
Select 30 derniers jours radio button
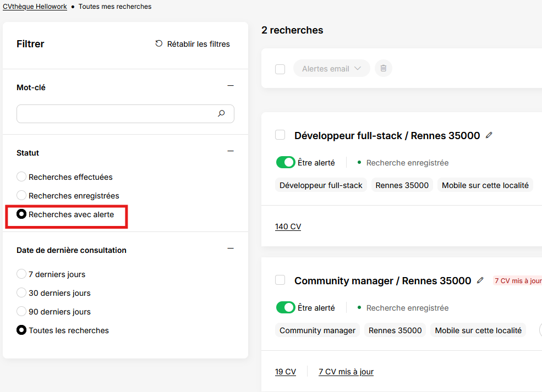pyautogui.click(x=21, y=292)
